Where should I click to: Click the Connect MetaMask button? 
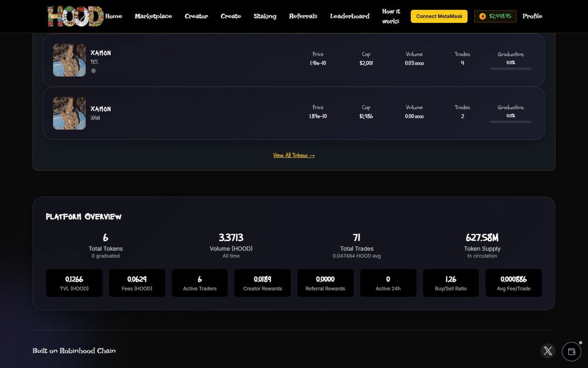point(439,16)
